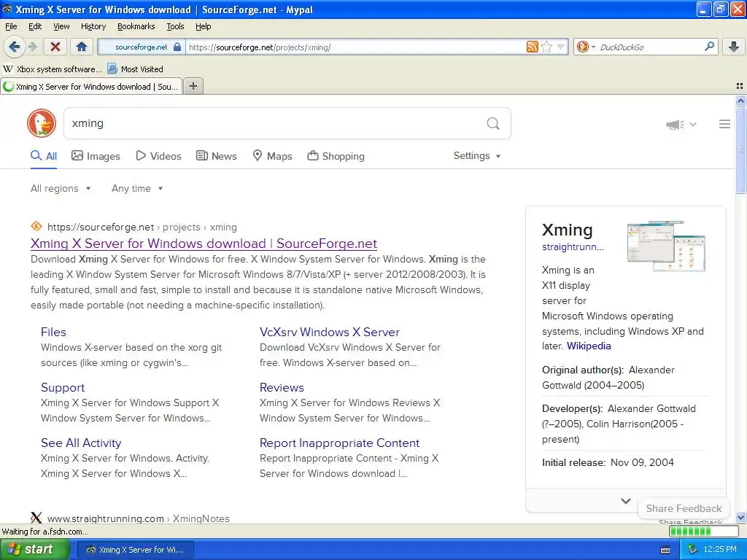Expand the Settings dropdown

[x=477, y=156]
